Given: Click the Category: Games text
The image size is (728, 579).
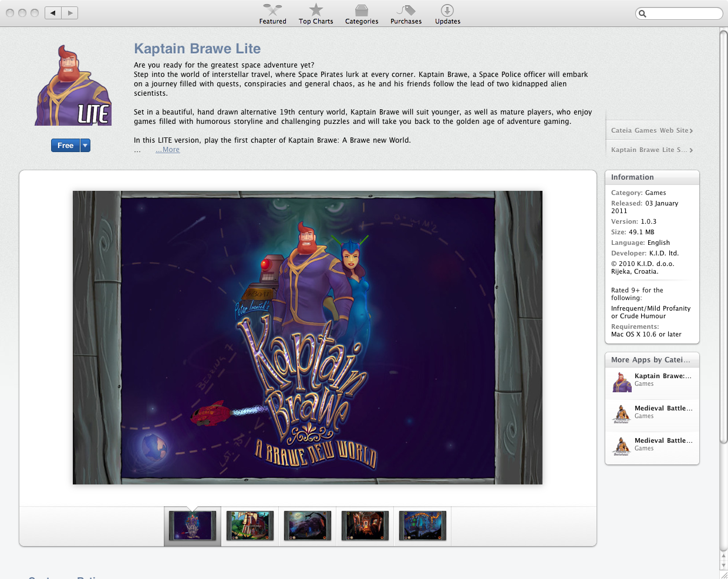Looking at the screenshot, I should point(638,193).
